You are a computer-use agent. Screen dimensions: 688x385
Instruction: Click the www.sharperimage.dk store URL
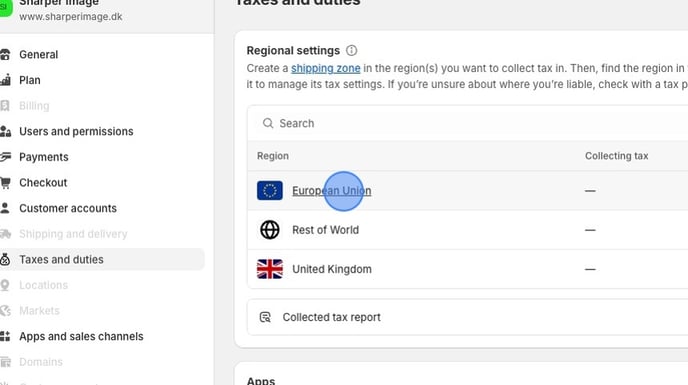71,17
